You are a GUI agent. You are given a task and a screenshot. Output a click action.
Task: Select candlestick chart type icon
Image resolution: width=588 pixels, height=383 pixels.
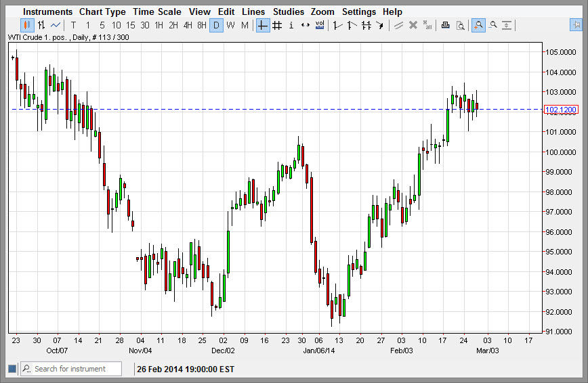[27, 26]
